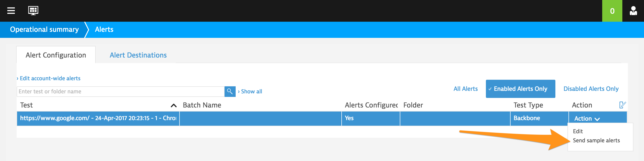Choose Send sample alerts from the menu

pos(596,140)
